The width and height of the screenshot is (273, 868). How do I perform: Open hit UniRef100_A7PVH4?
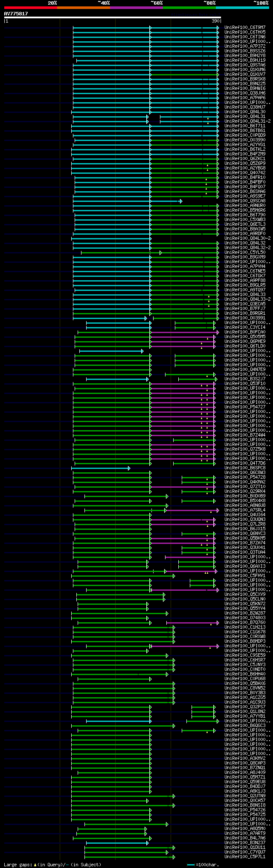coord(245,266)
